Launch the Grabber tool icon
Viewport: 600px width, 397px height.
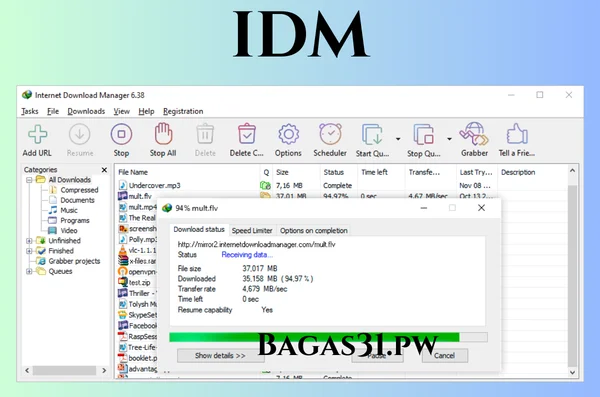(x=474, y=134)
